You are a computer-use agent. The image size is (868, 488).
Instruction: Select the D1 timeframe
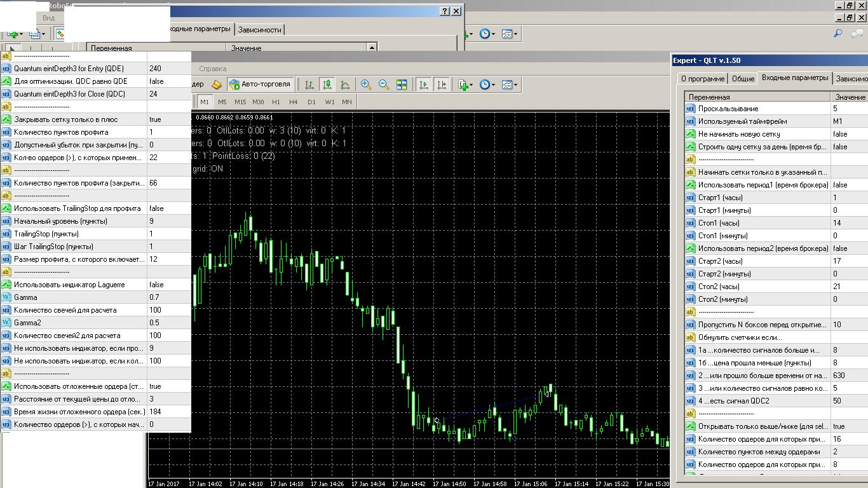[311, 102]
